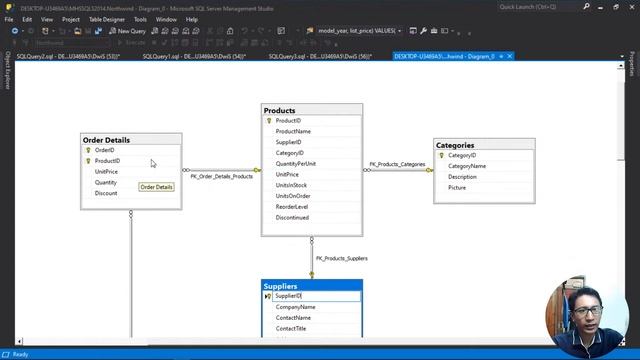Viewport: 640px width, 360px height.
Task: Open the Tools menu
Action: (140, 19)
